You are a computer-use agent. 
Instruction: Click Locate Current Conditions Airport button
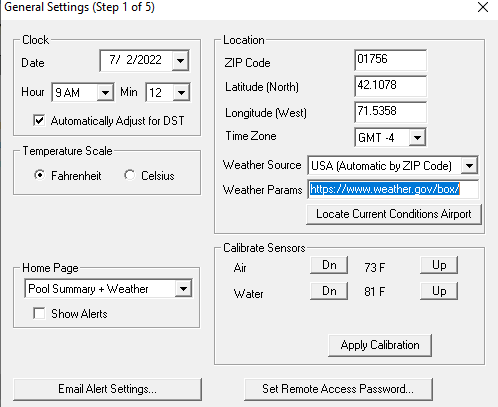(x=394, y=214)
